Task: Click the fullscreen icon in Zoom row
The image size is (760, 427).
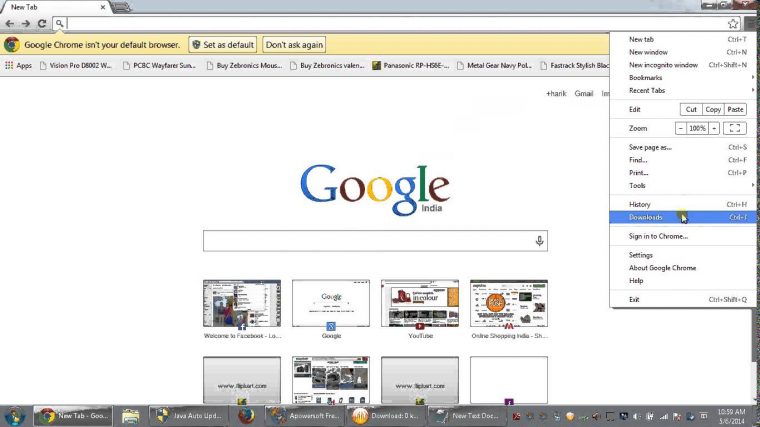Action: pos(734,128)
